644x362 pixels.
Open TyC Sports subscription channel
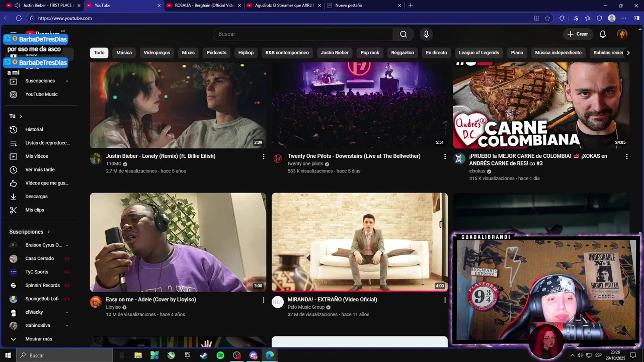(39, 272)
